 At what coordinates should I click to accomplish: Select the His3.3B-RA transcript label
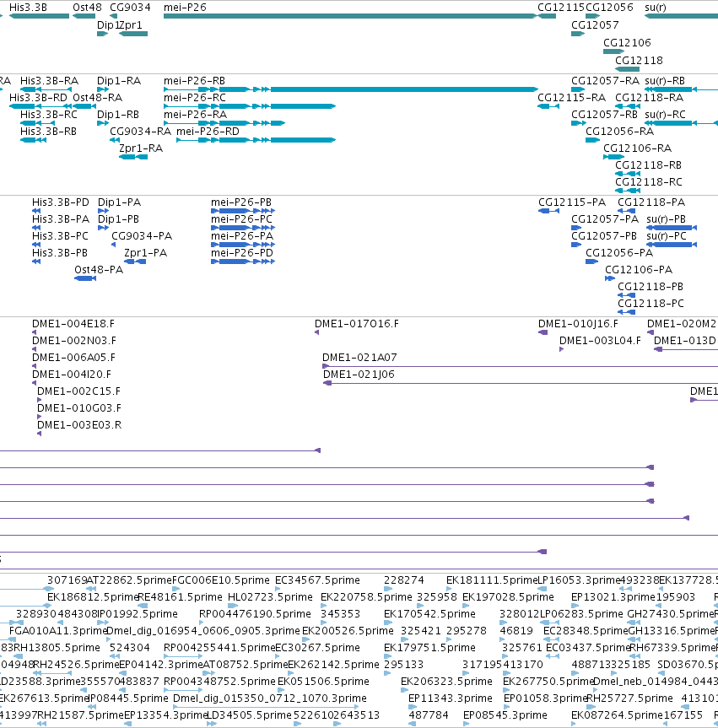pos(49,81)
